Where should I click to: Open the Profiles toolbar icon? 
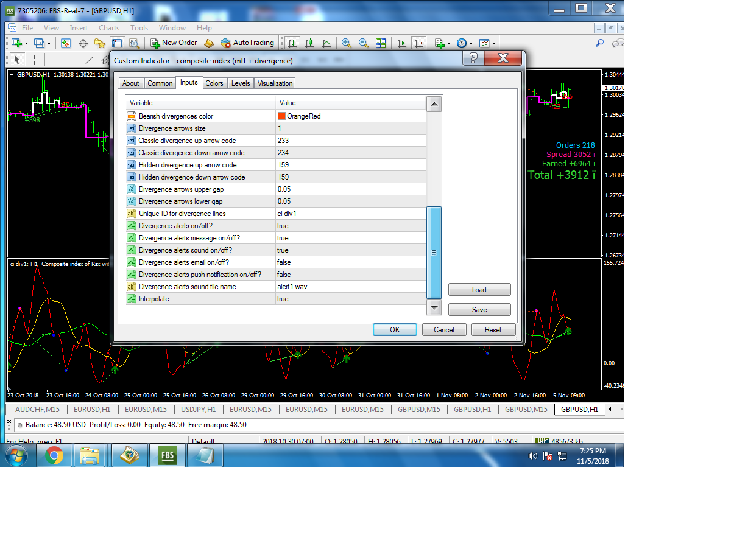coord(40,43)
